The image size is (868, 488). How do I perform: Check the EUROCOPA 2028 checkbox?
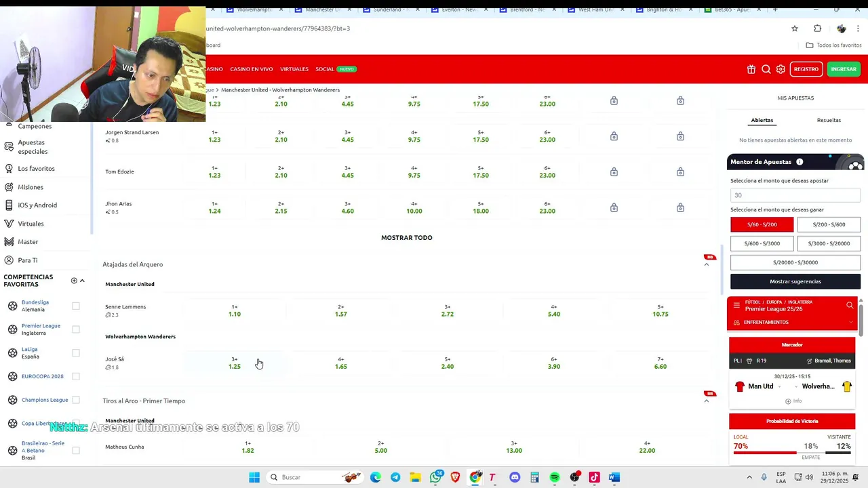(76, 376)
